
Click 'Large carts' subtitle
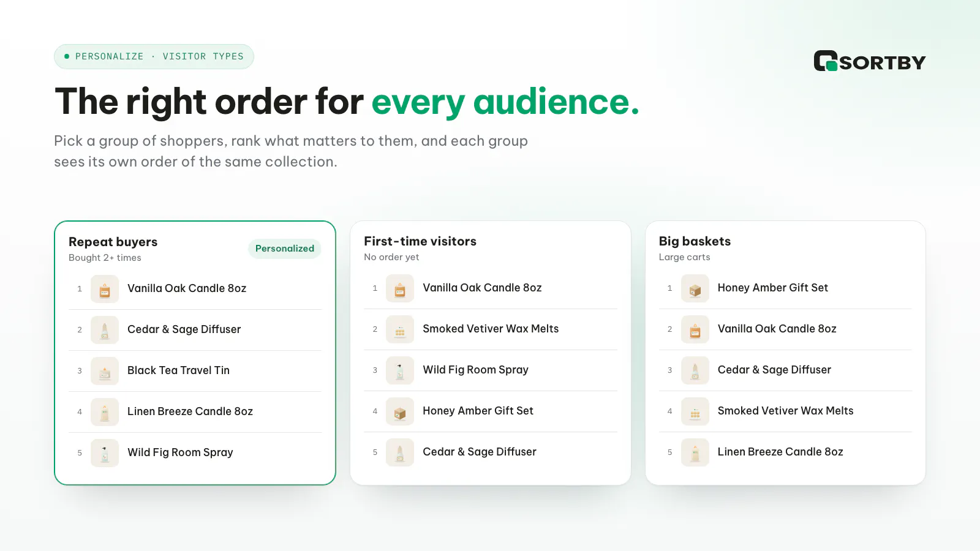click(x=685, y=257)
